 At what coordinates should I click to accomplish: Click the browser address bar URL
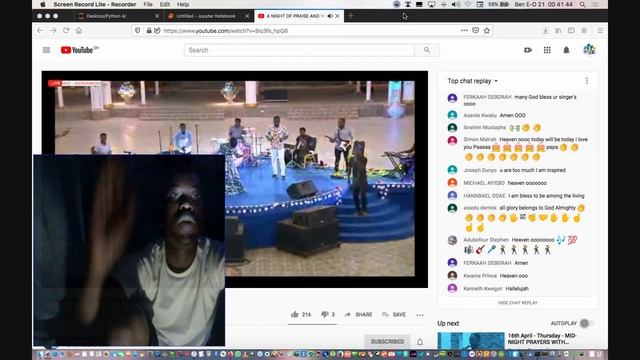point(226,31)
